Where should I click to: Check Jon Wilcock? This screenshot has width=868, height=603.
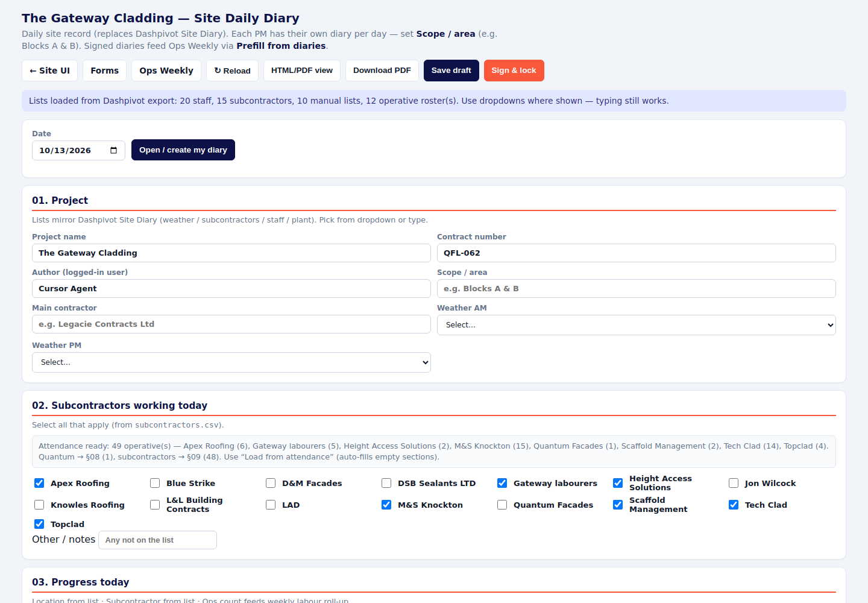click(x=734, y=483)
